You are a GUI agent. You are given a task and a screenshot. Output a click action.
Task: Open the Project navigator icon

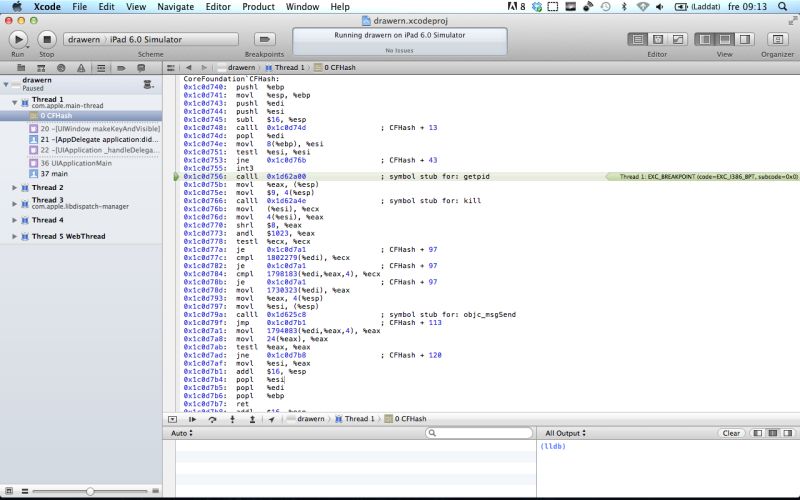21,68
